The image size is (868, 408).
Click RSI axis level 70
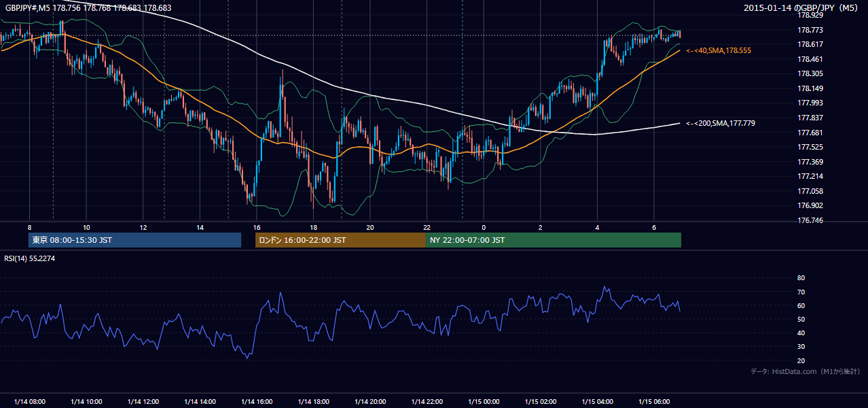pos(801,292)
